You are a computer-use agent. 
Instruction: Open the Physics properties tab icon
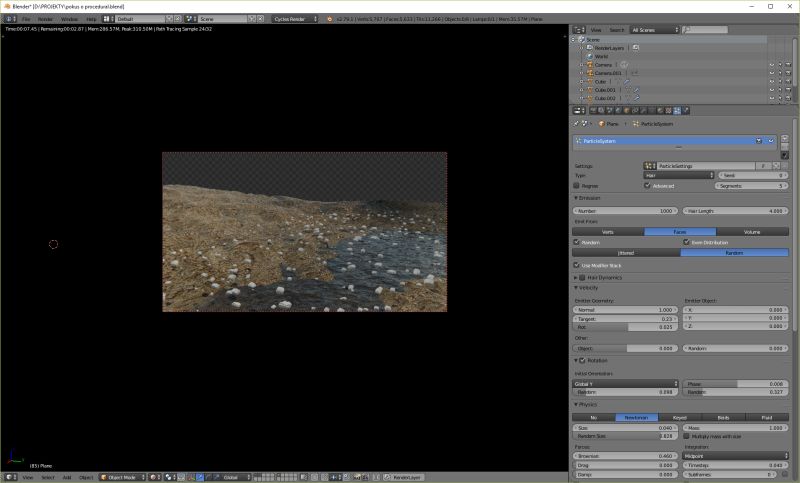coord(686,110)
